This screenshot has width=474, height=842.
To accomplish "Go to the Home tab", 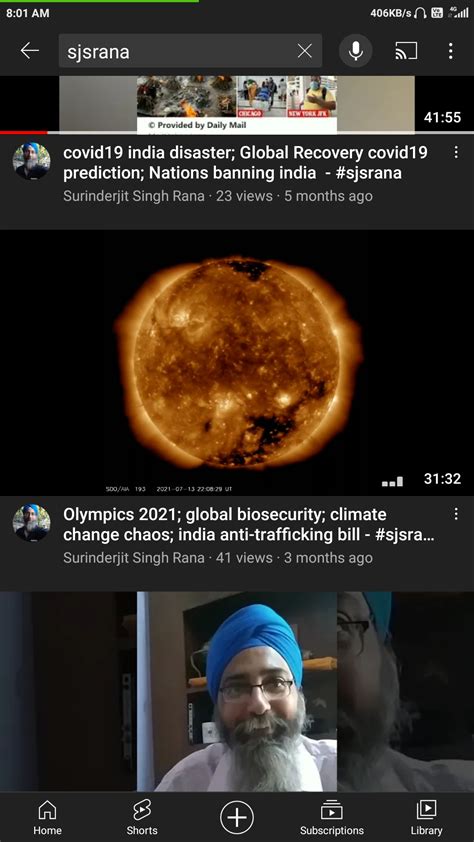I will (x=47, y=817).
